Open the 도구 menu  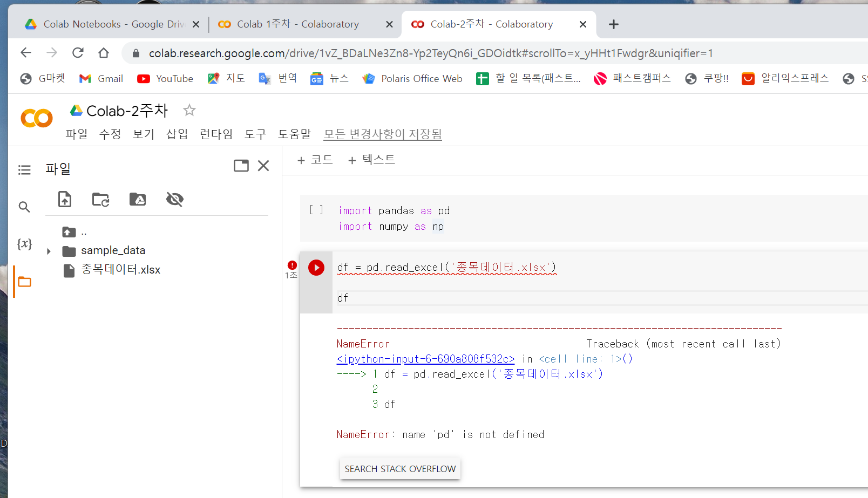[255, 134]
